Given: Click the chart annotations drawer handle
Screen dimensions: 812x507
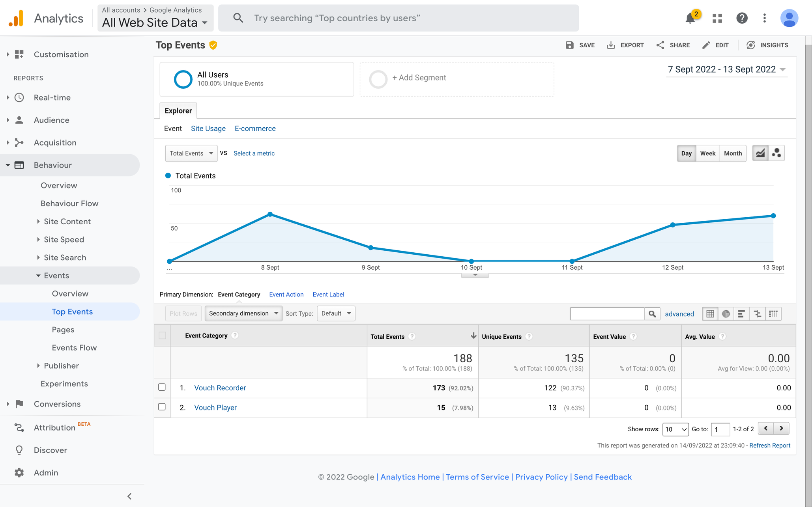Looking at the screenshot, I should (x=475, y=275).
